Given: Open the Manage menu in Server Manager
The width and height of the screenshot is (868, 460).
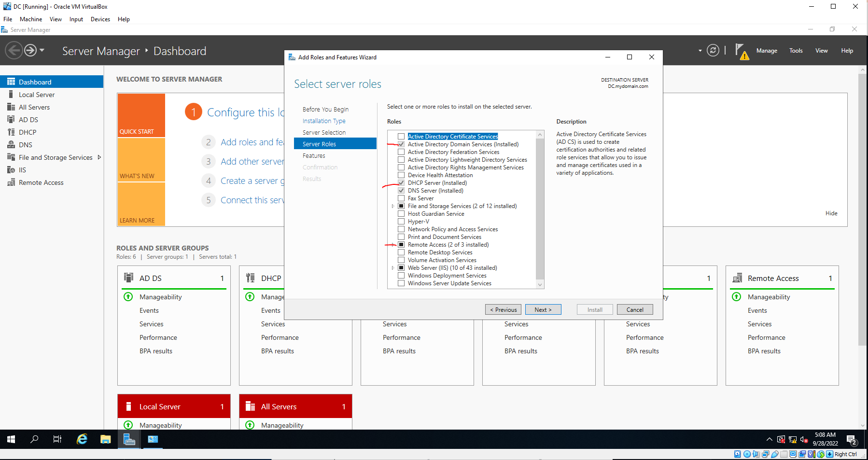Looking at the screenshot, I should coord(767,51).
